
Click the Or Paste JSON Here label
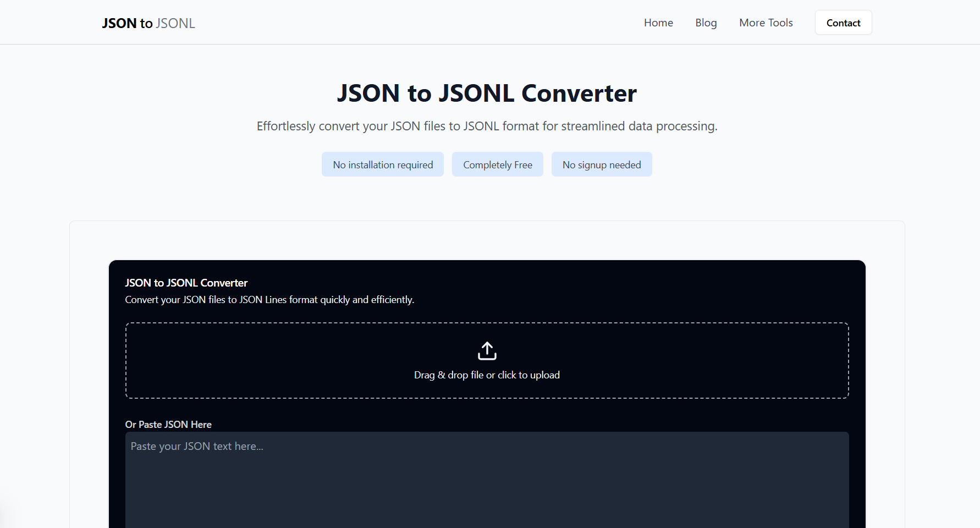(x=168, y=424)
